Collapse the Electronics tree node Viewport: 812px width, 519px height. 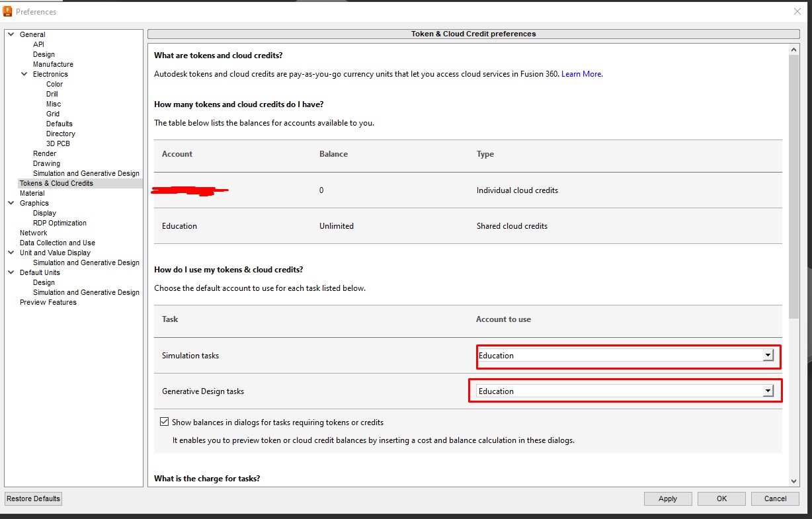[x=24, y=74]
